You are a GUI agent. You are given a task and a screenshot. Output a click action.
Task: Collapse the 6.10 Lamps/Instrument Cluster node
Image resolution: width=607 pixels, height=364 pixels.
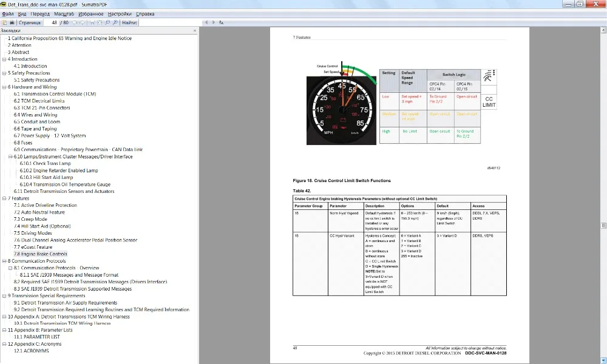click(10, 157)
